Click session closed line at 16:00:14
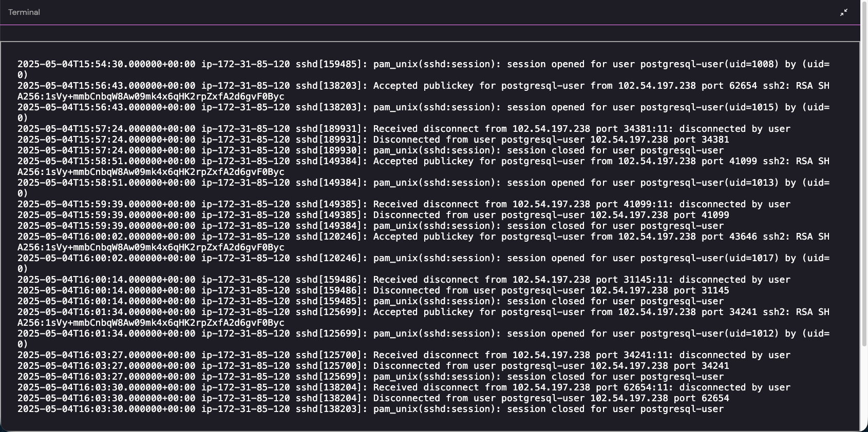The width and height of the screenshot is (868, 432). pyautogui.click(x=370, y=302)
